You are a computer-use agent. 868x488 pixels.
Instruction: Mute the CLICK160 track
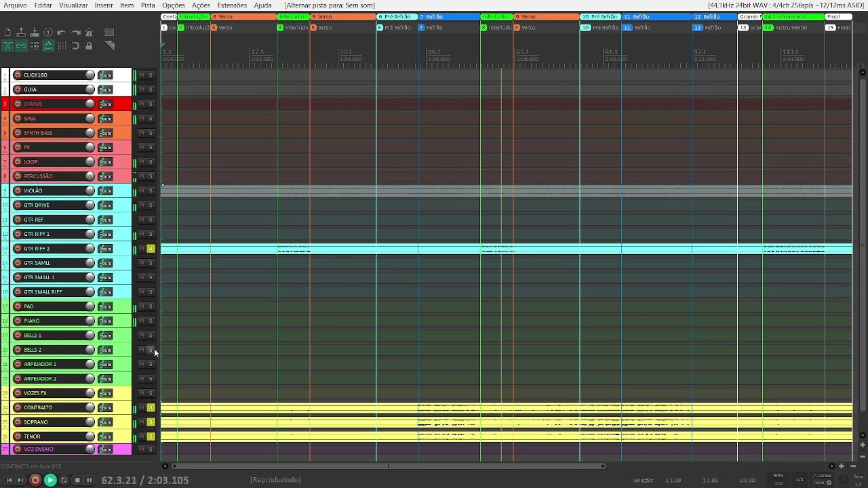(x=142, y=75)
